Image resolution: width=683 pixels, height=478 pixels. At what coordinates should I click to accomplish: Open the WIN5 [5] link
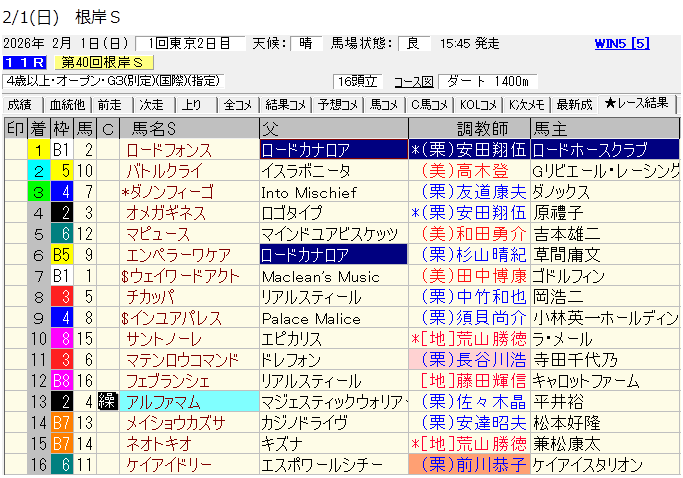[x=622, y=43]
